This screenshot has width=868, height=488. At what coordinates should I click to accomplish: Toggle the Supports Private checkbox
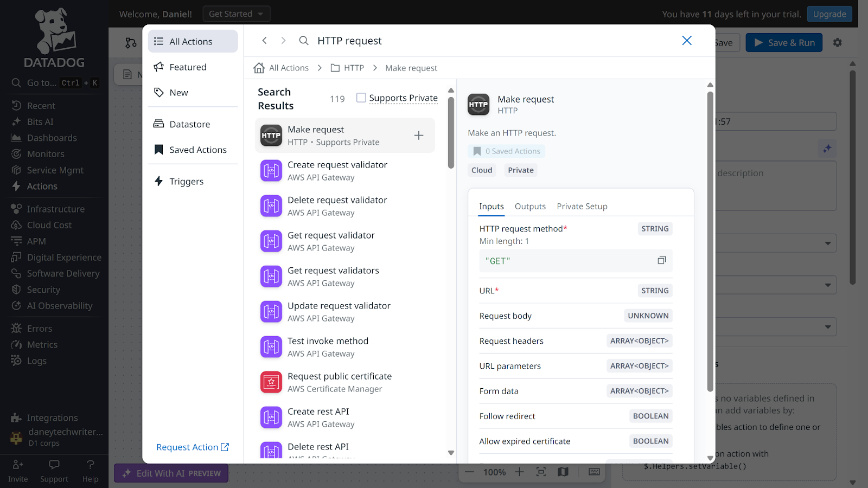coord(361,98)
